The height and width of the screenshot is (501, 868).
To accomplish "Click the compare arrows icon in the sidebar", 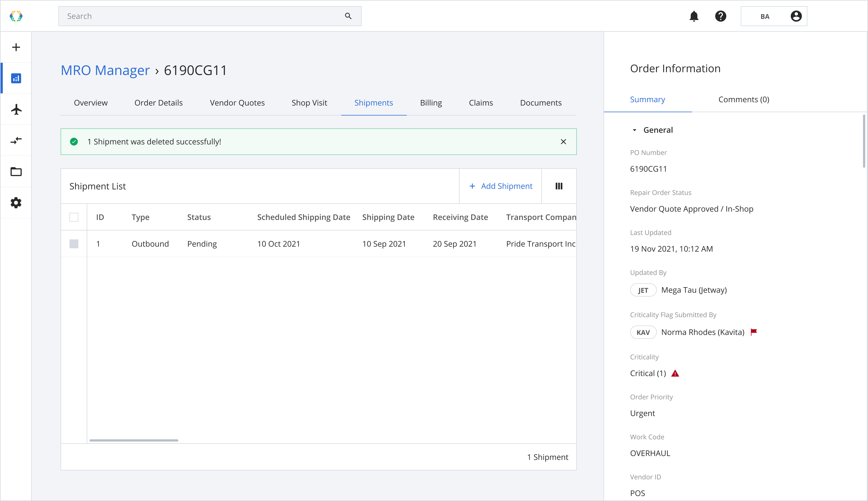I will click(x=16, y=141).
